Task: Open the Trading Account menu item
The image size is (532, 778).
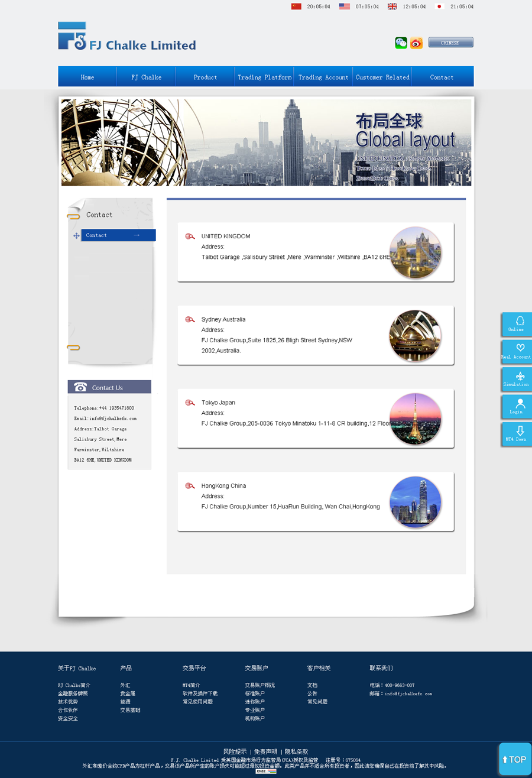Action: [323, 77]
